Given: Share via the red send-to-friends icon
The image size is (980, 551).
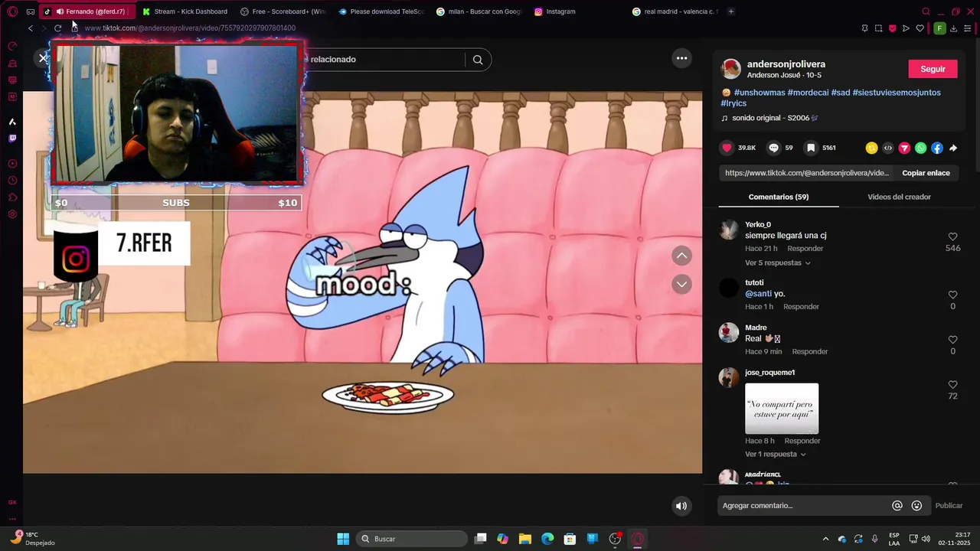Looking at the screenshot, I should coord(904,148).
